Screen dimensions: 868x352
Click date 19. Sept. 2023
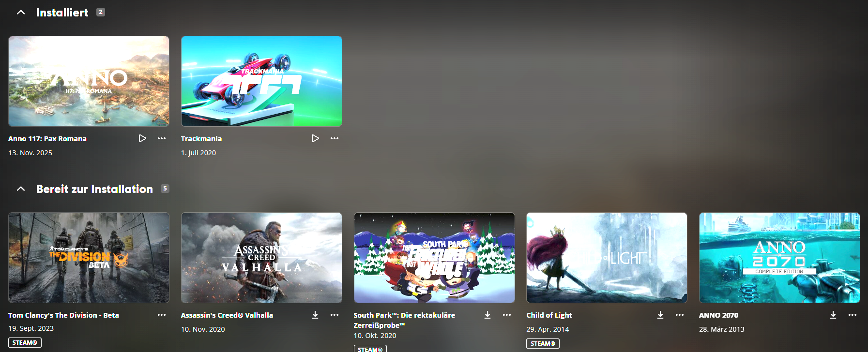pyautogui.click(x=31, y=328)
